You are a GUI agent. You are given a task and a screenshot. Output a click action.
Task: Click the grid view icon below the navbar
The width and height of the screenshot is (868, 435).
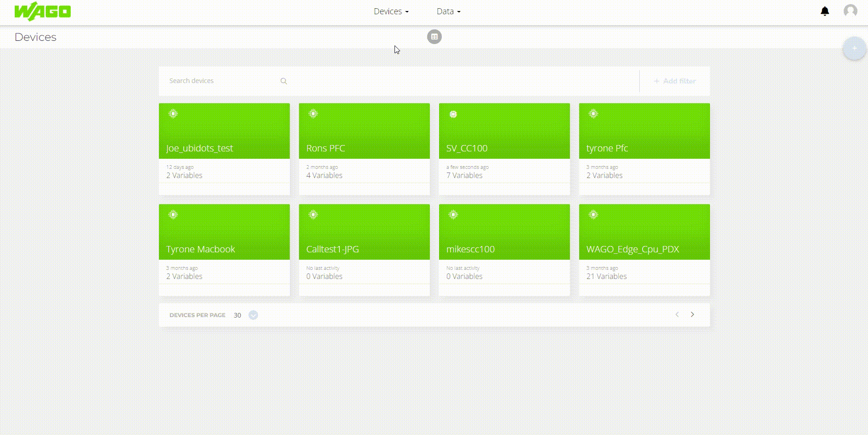click(434, 37)
